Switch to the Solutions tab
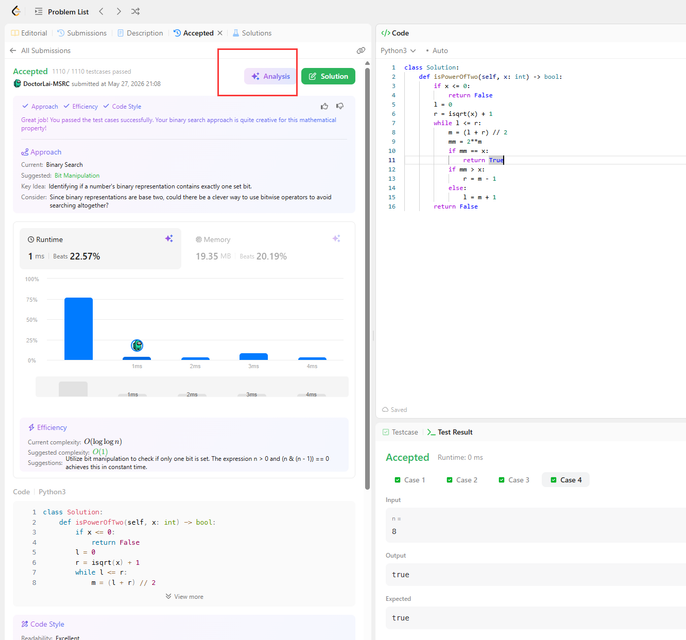Image resolution: width=686 pixels, height=640 pixels. click(x=252, y=33)
